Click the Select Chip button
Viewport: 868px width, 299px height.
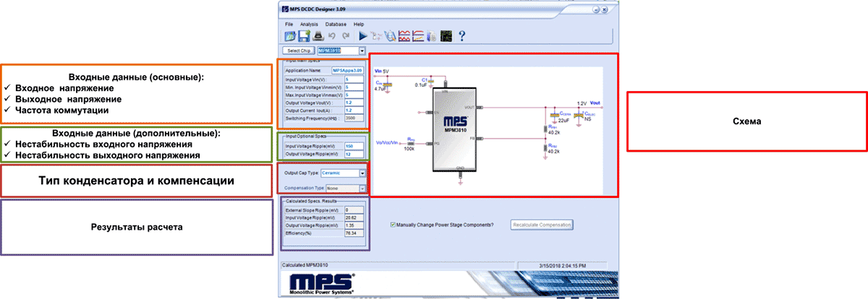coord(299,51)
